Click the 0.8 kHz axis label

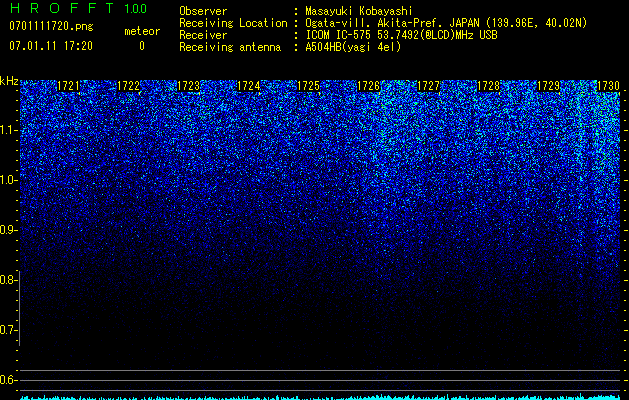pos(8,280)
